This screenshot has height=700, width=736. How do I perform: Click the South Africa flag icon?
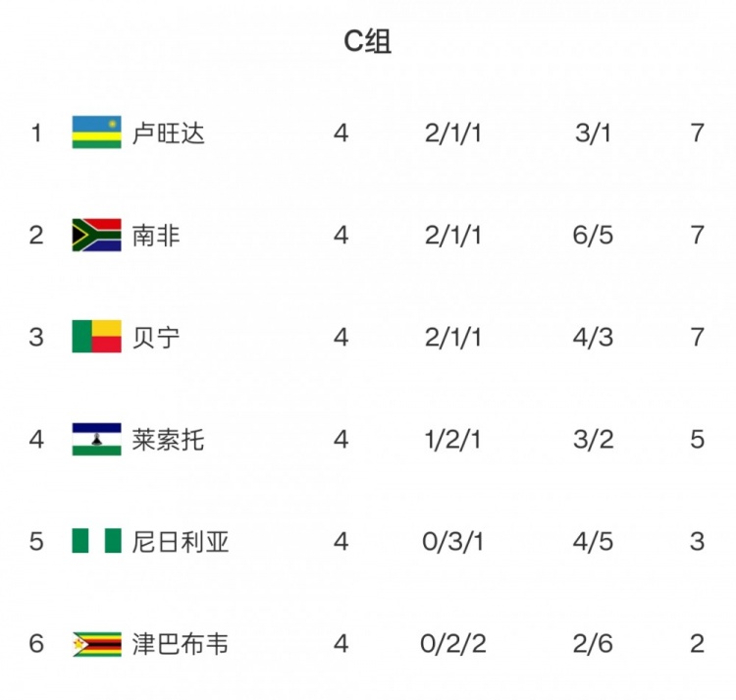coord(96,235)
